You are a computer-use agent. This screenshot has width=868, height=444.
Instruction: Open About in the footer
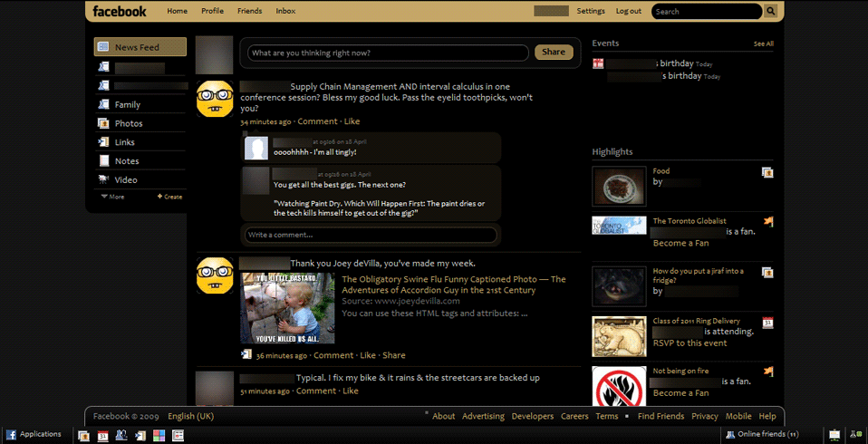443,416
